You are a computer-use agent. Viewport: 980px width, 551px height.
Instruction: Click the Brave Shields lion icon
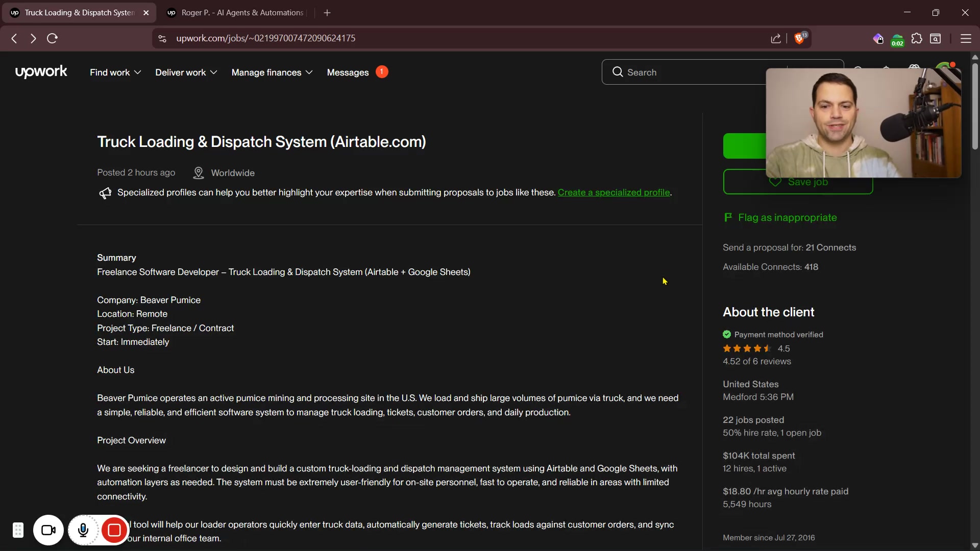[x=799, y=39]
